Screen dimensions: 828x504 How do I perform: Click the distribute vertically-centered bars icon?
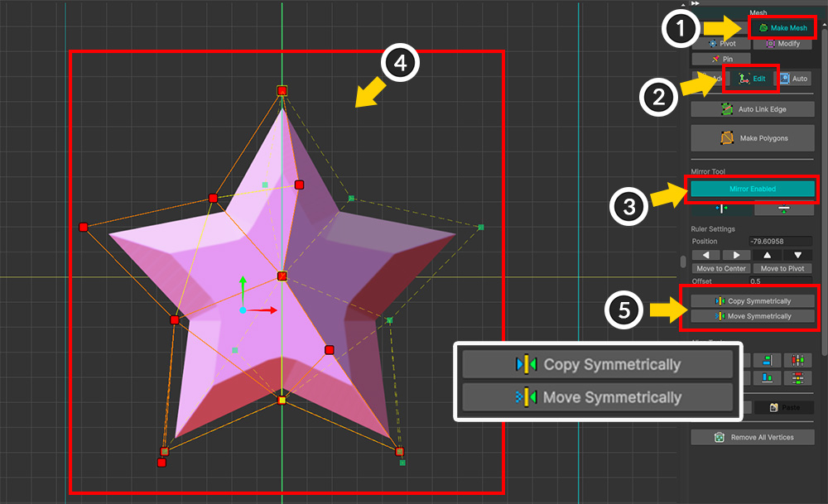798,361
